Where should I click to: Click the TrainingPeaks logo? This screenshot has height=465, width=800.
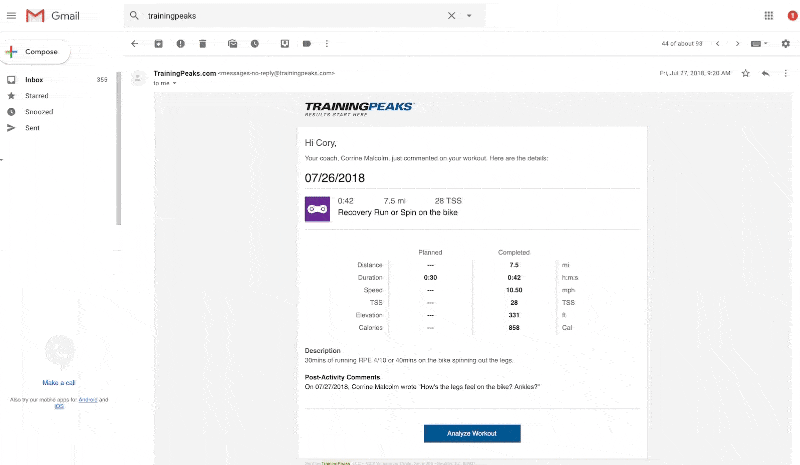pyautogui.click(x=360, y=109)
